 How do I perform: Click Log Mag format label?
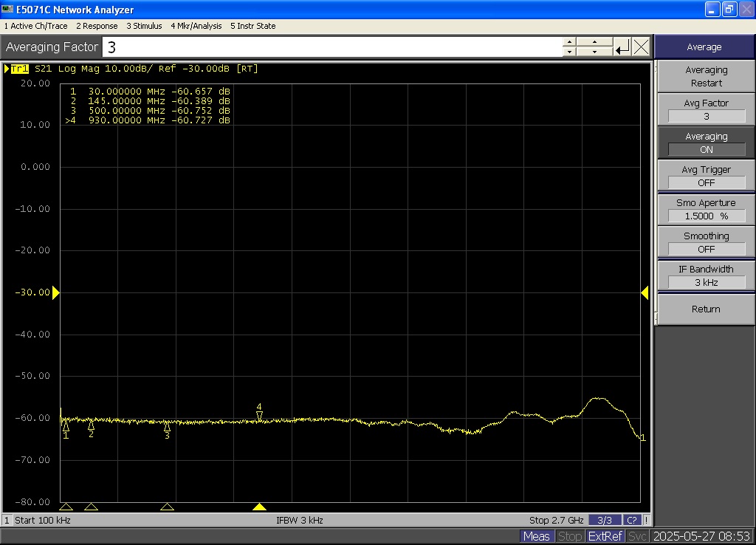tap(78, 69)
